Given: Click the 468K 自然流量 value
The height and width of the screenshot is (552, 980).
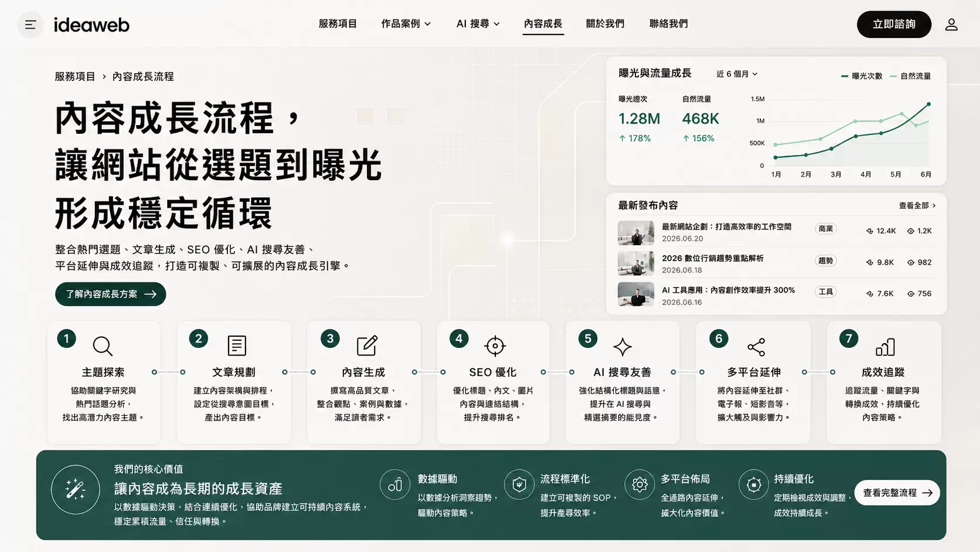Looking at the screenshot, I should tap(700, 119).
